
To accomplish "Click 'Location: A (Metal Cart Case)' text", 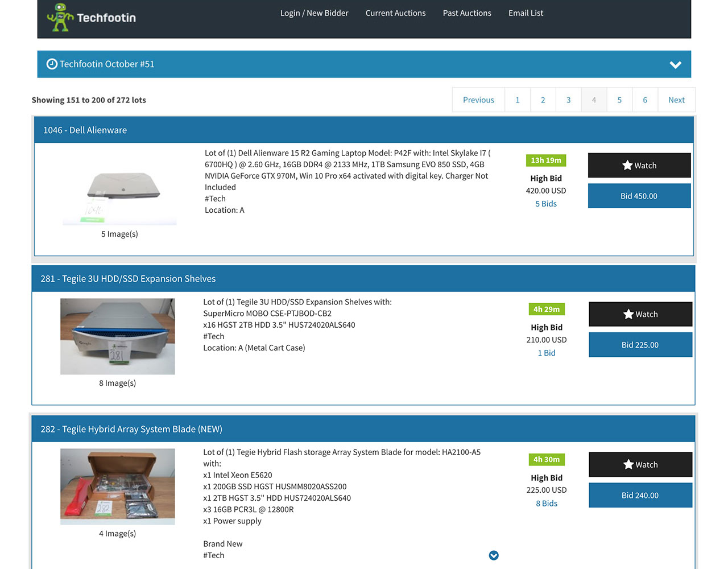I will (254, 348).
